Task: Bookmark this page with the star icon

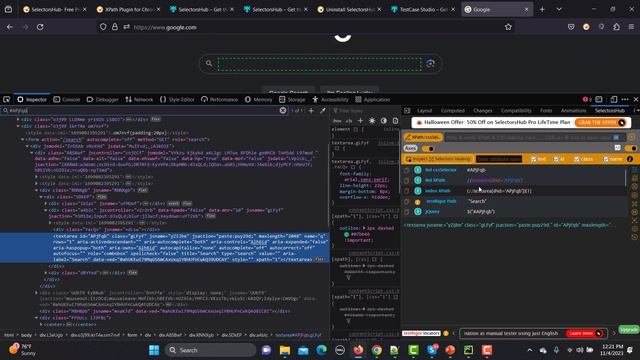Action: [508, 27]
